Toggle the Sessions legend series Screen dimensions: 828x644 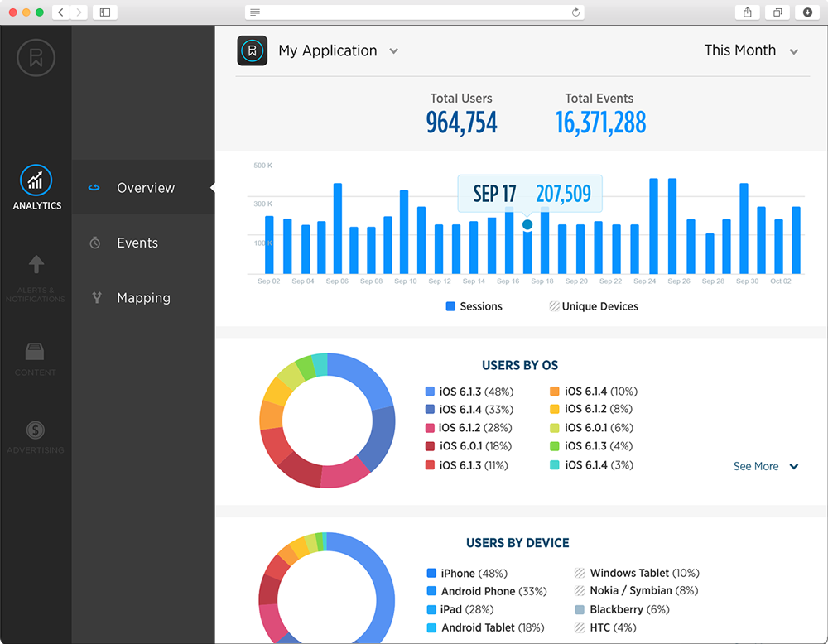coord(474,306)
